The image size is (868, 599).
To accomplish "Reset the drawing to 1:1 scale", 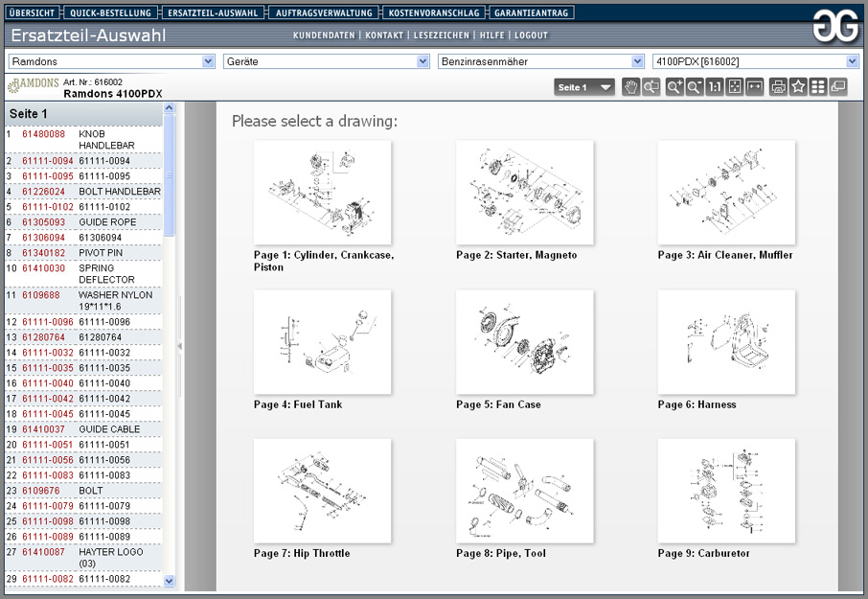I will [715, 87].
